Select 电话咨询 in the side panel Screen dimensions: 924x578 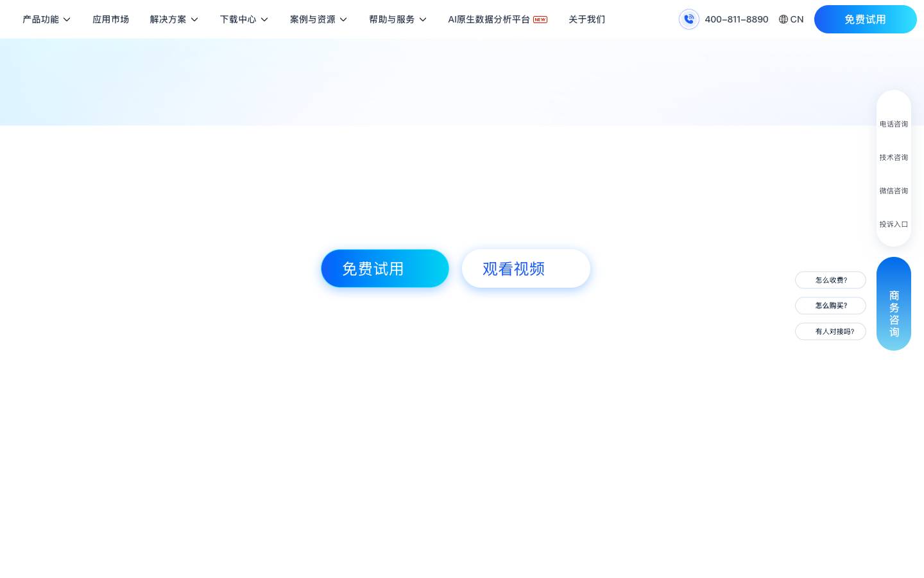pos(894,124)
